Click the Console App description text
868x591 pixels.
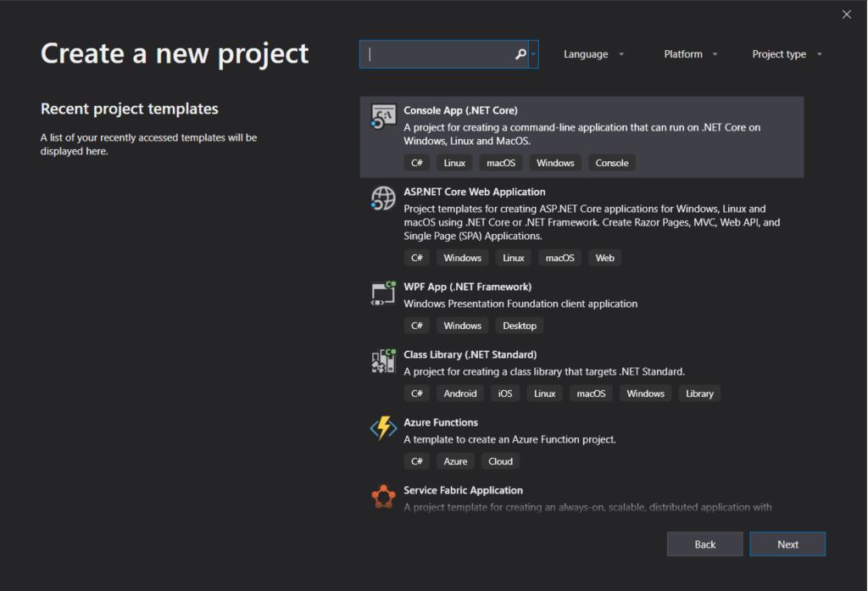(x=581, y=134)
